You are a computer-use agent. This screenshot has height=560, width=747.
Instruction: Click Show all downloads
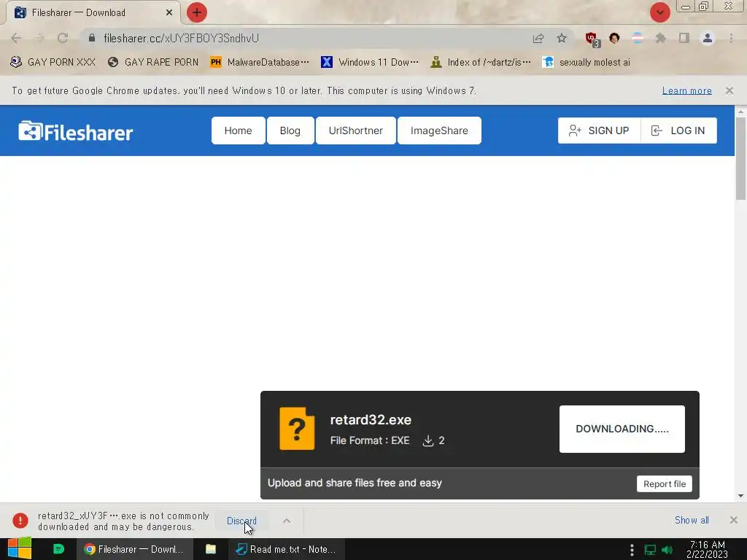coord(692,521)
